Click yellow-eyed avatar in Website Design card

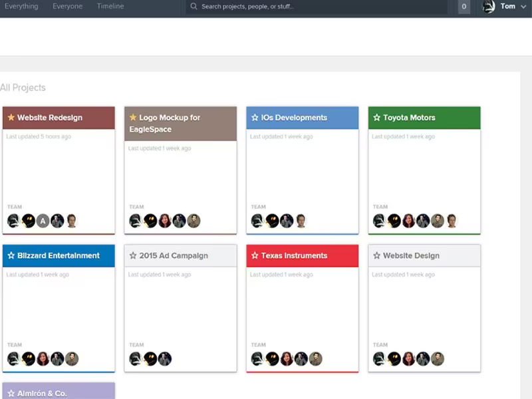(394, 358)
